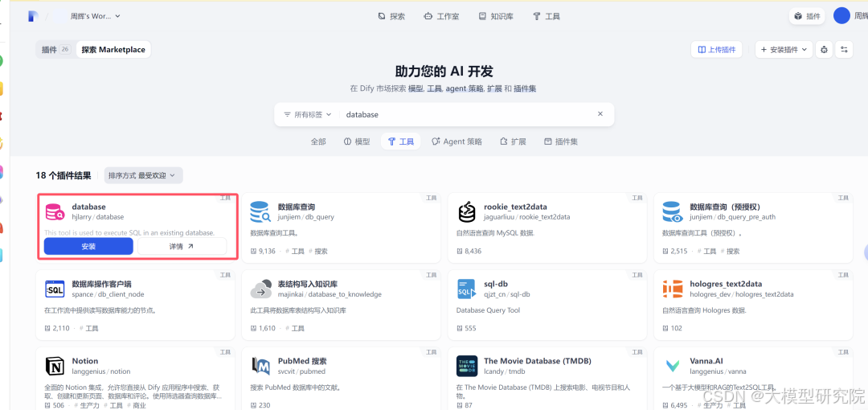
Task: Click the 数据库查询（预授权）plugin icon
Action: tap(672, 212)
